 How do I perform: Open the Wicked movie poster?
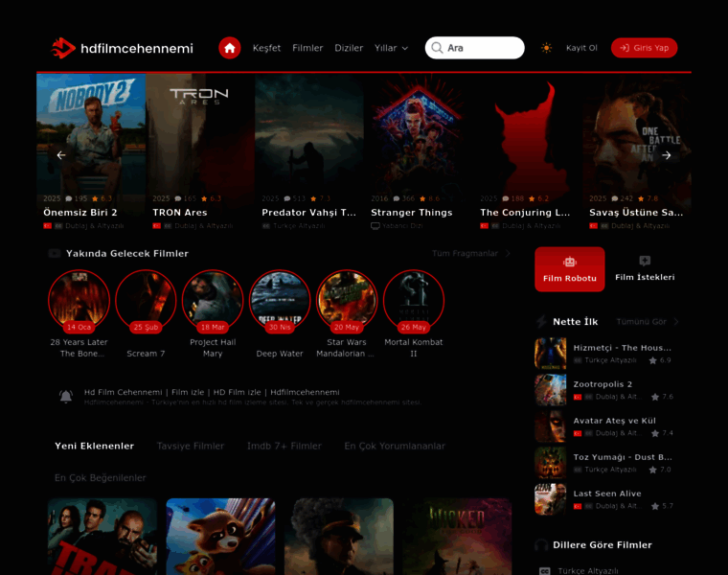(x=457, y=537)
